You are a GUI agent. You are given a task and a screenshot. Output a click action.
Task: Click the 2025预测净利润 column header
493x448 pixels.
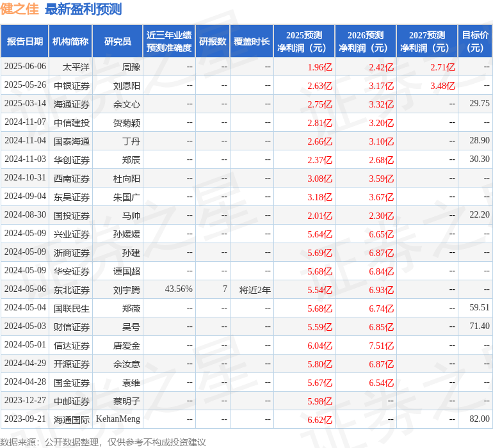point(304,41)
